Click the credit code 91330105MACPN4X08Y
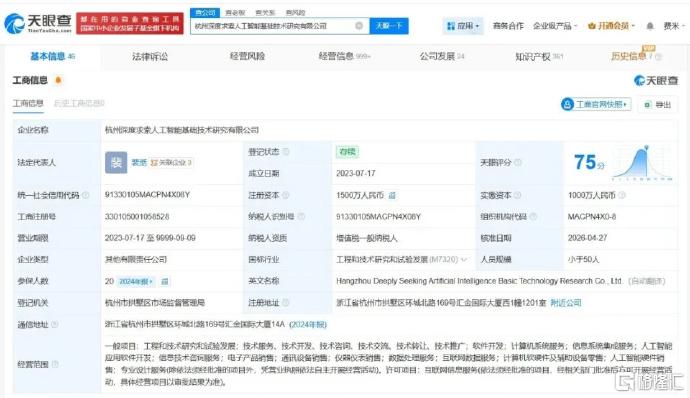The width and height of the screenshot is (690, 398). [147, 195]
